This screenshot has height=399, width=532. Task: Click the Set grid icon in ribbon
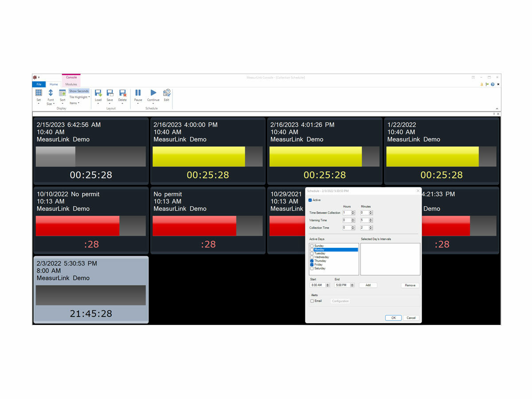pos(39,93)
